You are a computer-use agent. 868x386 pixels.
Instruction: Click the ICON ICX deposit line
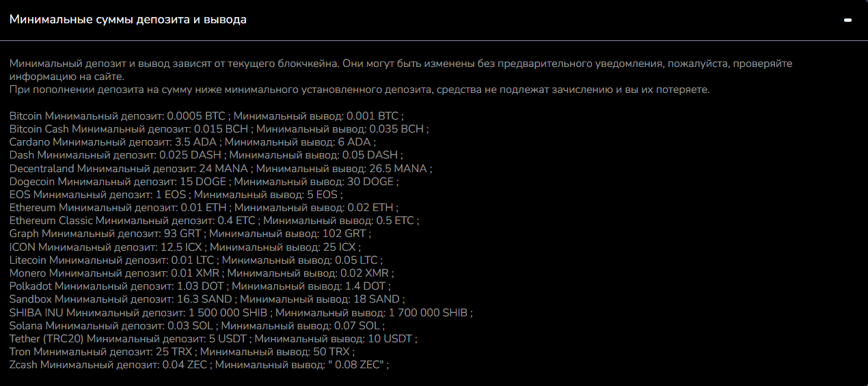pyautogui.click(x=185, y=247)
